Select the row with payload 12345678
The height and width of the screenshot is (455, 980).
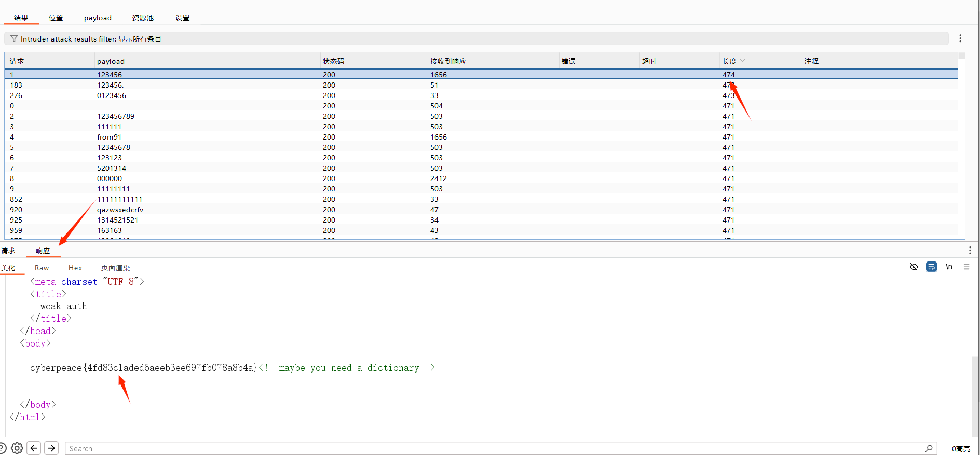(x=481, y=147)
